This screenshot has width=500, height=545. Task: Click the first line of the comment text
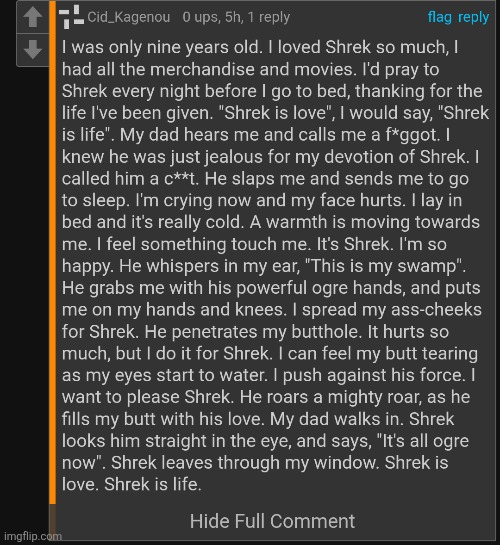click(x=260, y=47)
